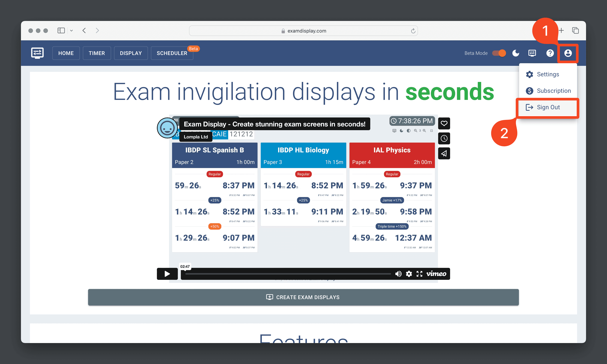Screen dimensions: 607x364
Task: Click the Vimeo share paper plane icon
Action: pos(444,154)
